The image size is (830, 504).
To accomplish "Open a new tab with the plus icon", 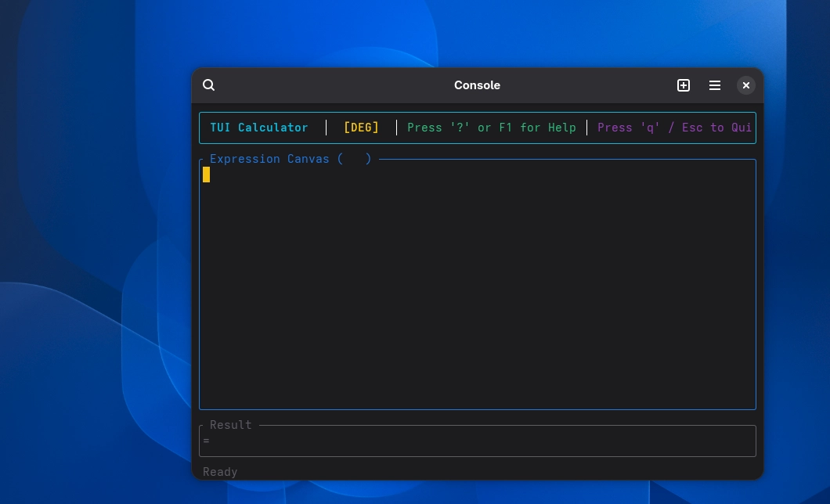I will tap(684, 85).
